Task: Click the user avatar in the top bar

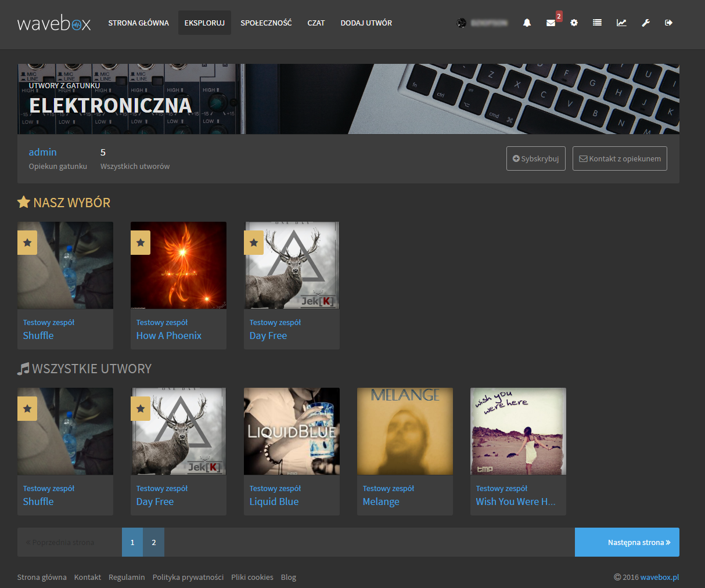Action: (462, 23)
